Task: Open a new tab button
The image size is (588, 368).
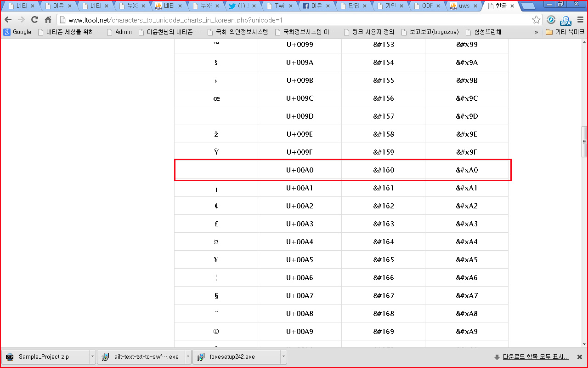Action: pos(528,6)
